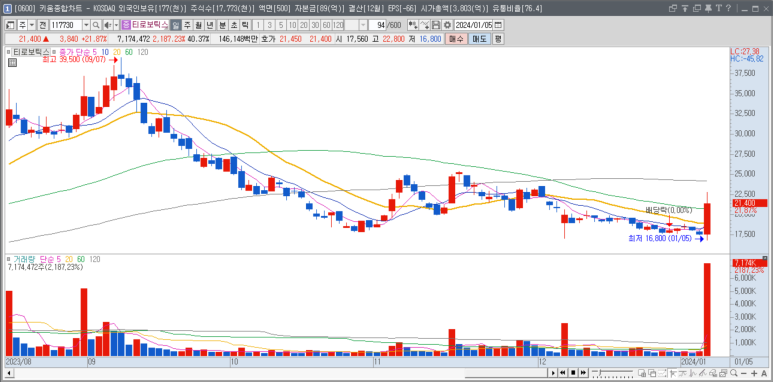773x382 pixels.
Task: Click the candle count field showing 94
Action: click(378, 25)
